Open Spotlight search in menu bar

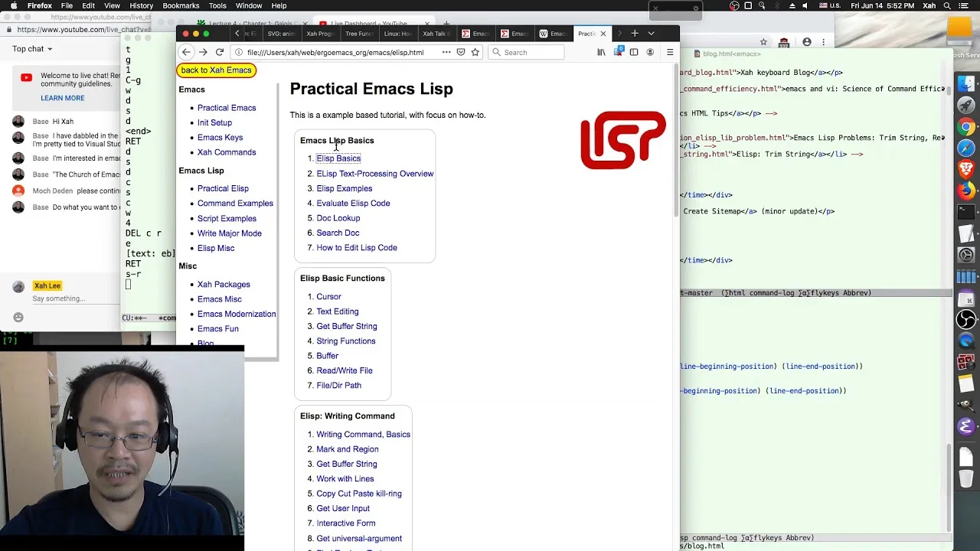(949, 5)
